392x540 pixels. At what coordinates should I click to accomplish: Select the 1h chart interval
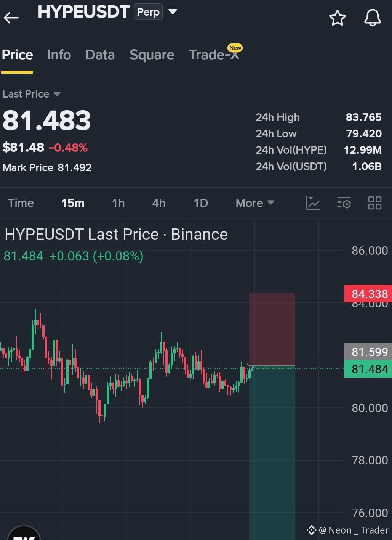[x=118, y=203]
